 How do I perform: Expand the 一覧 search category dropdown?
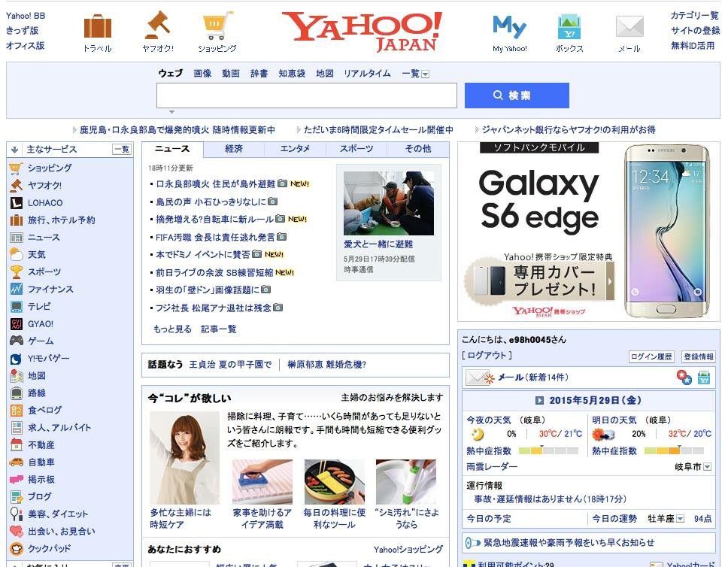pos(425,74)
